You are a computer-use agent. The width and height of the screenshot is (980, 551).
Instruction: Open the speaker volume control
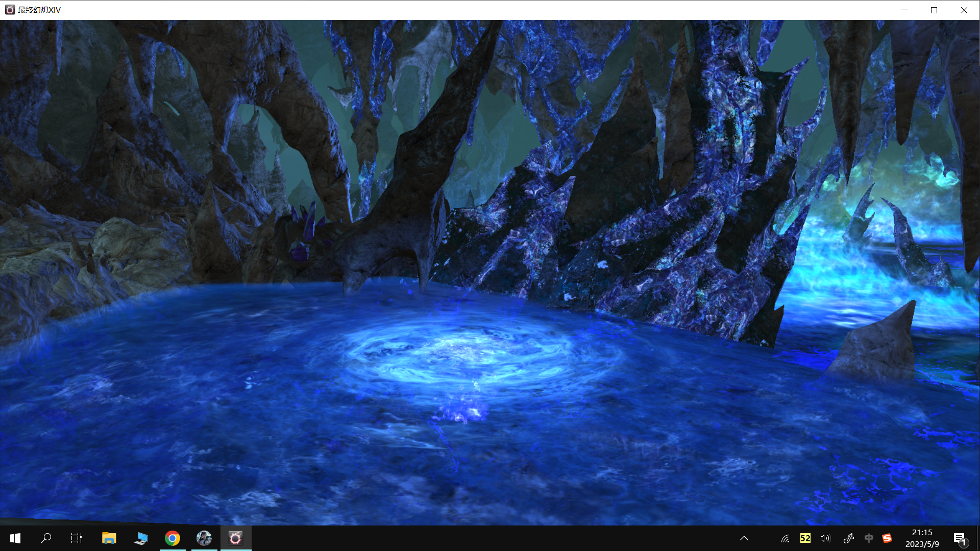[x=825, y=538]
